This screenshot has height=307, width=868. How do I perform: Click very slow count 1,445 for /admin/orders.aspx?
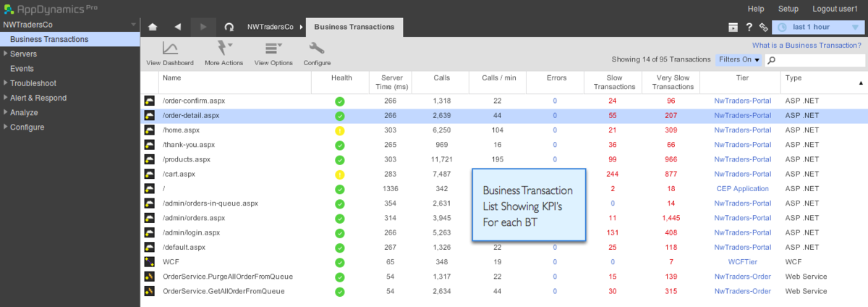pos(672,218)
